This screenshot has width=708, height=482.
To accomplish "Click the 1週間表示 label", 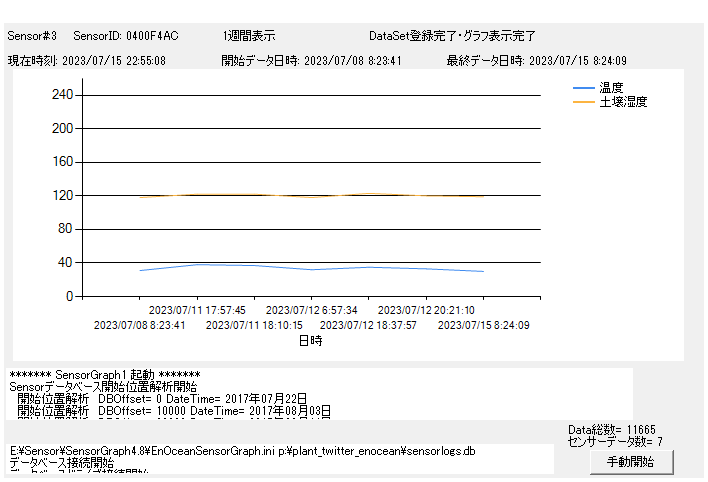I will [249, 35].
